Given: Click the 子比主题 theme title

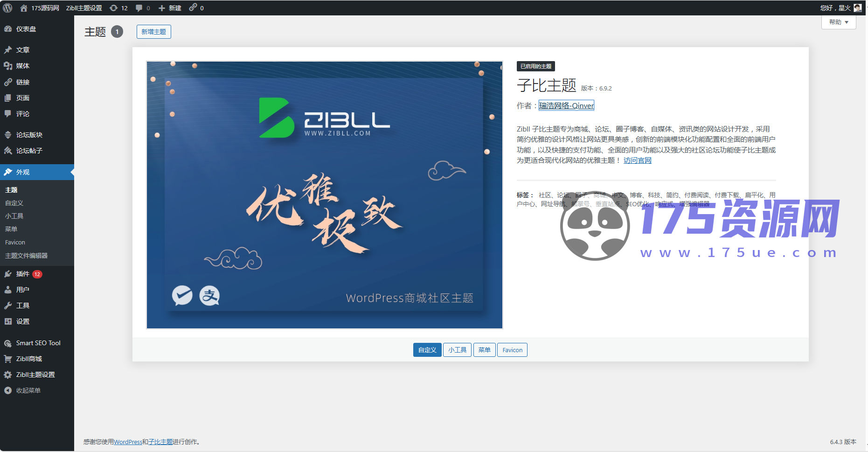Looking at the screenshot, I should [x=546, y=85].
